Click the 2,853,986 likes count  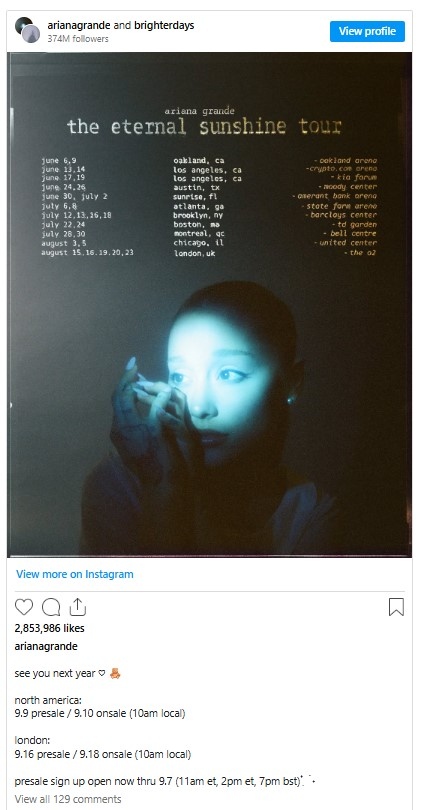click(x=49, y=628)
